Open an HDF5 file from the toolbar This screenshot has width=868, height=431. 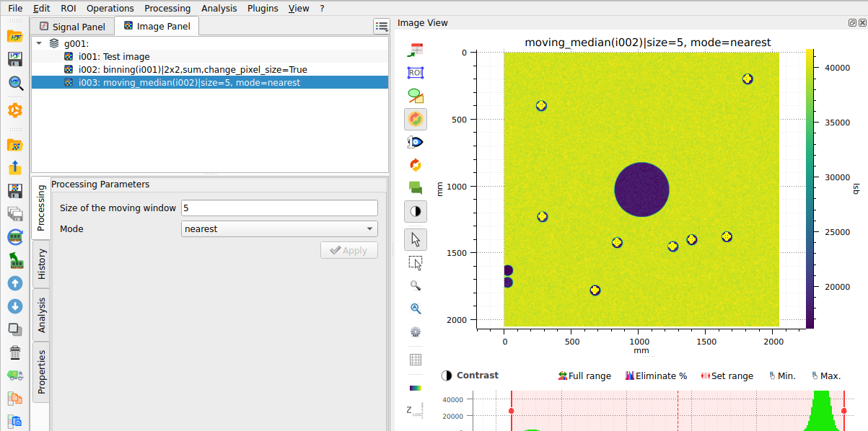[x=15, y=36]
